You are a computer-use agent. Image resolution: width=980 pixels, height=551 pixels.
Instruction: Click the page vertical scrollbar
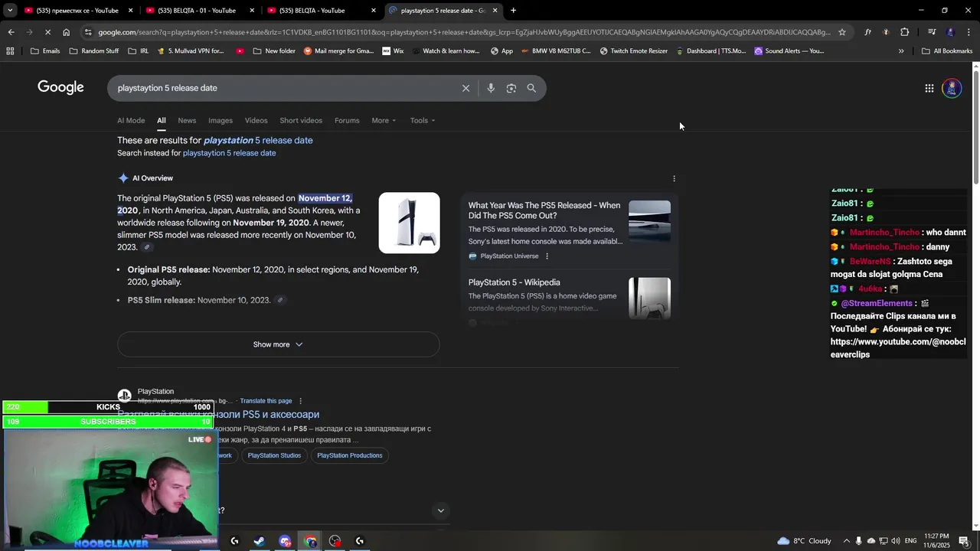(x=975, y=127)
